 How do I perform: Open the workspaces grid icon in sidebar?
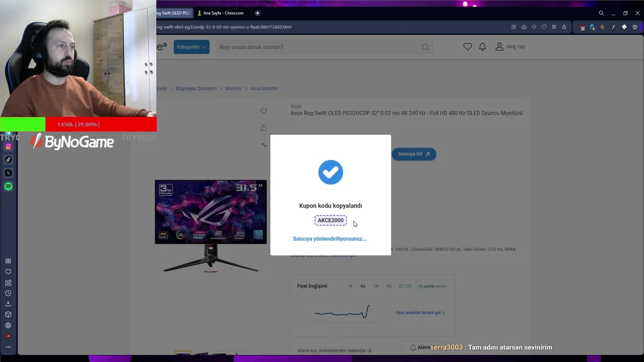(8, 261)
